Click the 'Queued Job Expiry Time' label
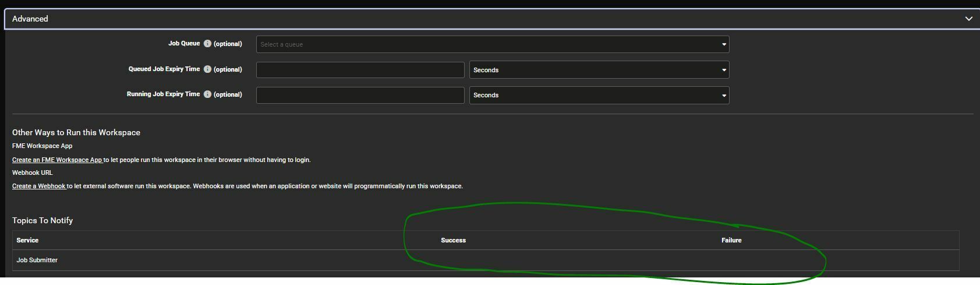This screenshot has height=285, width=980. (x=164, y=69)
